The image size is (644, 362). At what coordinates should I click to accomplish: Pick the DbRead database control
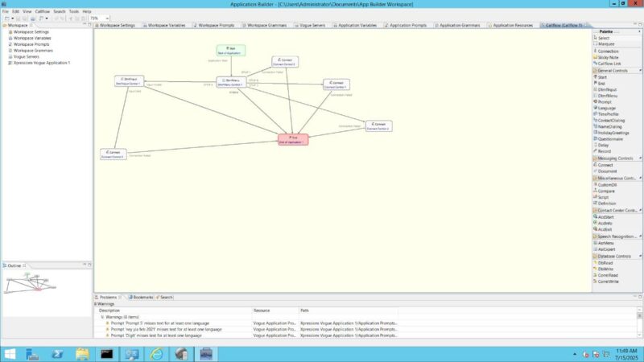(606, 262)
